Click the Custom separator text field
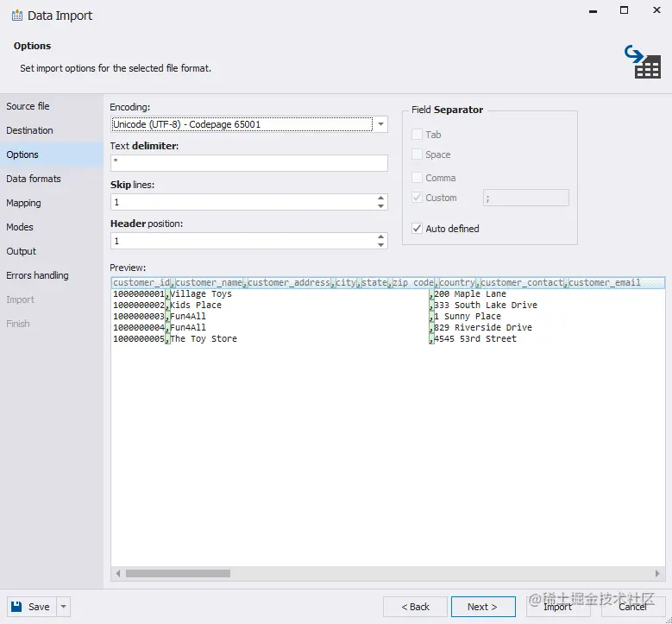The image size is (672, 624). (x=526, y=198)
